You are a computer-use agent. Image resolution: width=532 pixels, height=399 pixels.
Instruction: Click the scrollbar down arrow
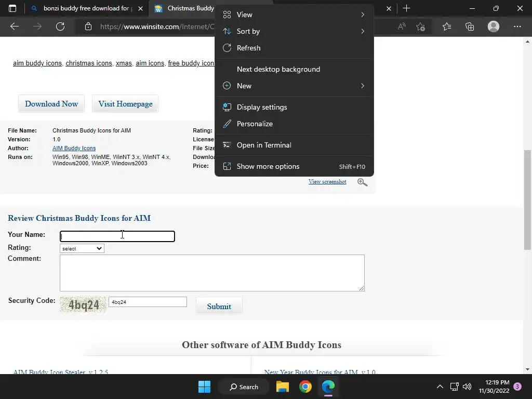527,369
